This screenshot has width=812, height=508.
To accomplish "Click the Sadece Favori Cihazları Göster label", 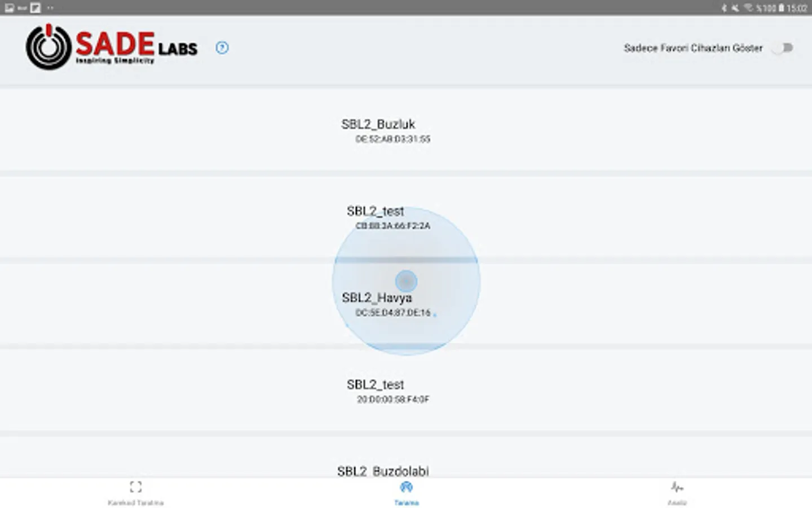I will pyautogui.click(x=693, y=48).
